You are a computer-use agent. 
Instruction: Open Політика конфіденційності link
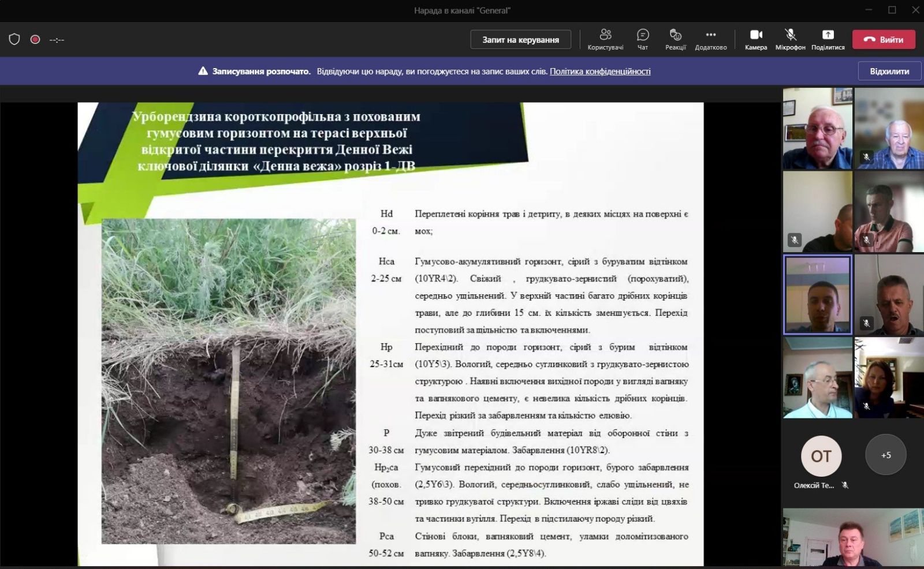tap(600, 72)
